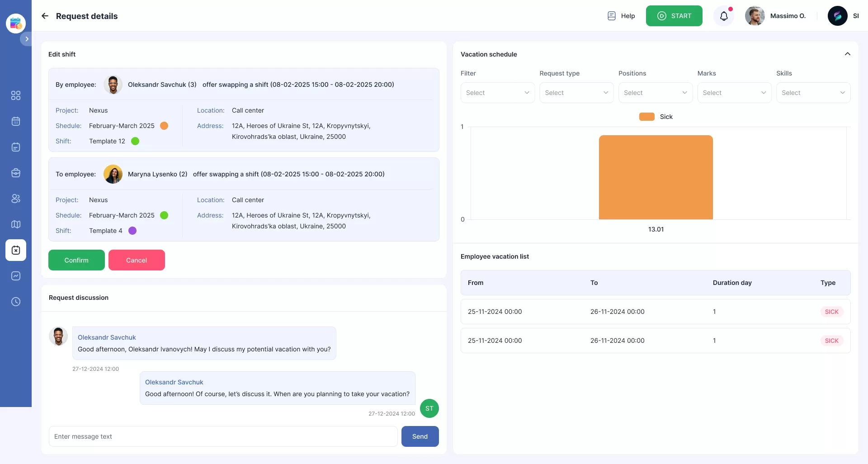The width and height of the screenshot is (868, 464).
Task: Confirm the shift swap request
Action: [76, 260]
